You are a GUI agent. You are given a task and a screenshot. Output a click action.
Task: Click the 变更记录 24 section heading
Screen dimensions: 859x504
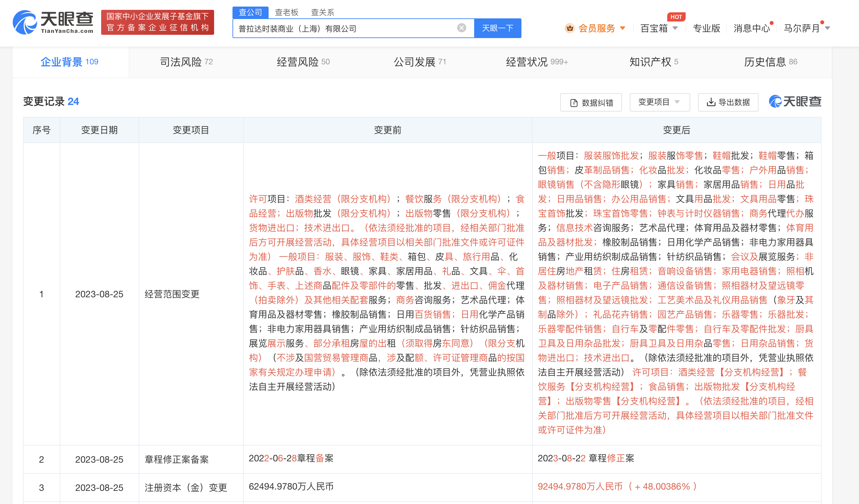tap(51, 101)
